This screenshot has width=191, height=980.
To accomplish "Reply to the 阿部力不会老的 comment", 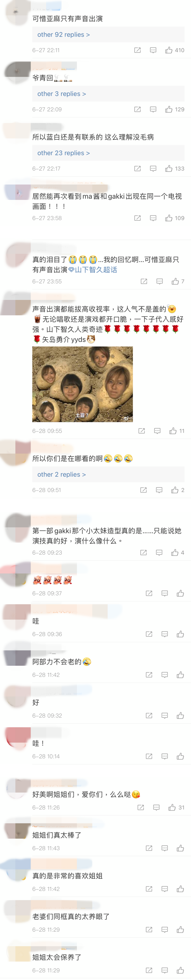I will [x=165, y=675].
